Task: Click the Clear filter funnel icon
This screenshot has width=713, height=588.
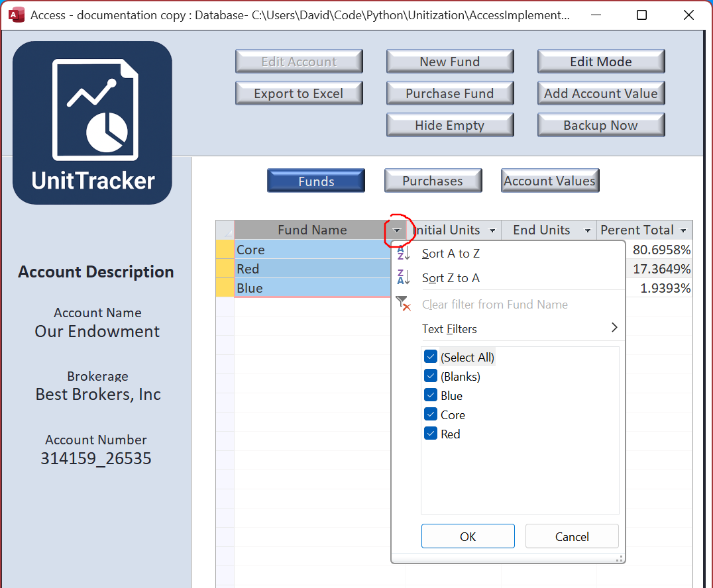Action: [x=404, y=303]
